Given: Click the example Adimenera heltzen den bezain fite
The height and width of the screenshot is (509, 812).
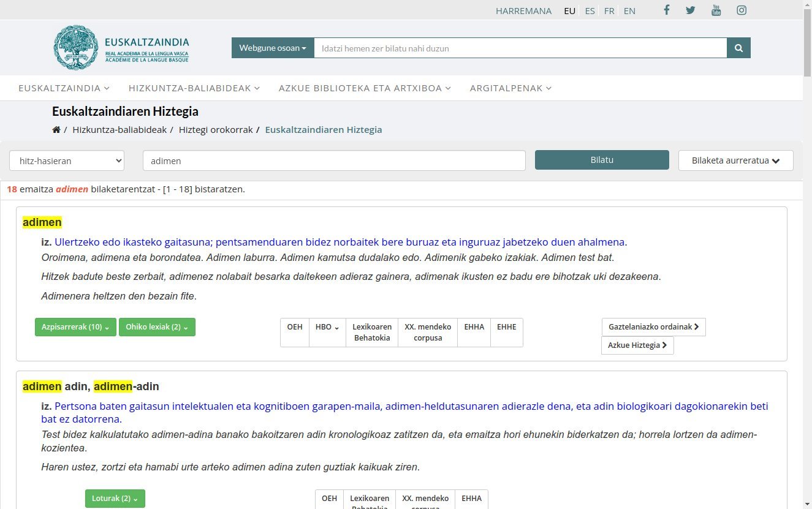Looking at the screenshot, I should point(119,296).
